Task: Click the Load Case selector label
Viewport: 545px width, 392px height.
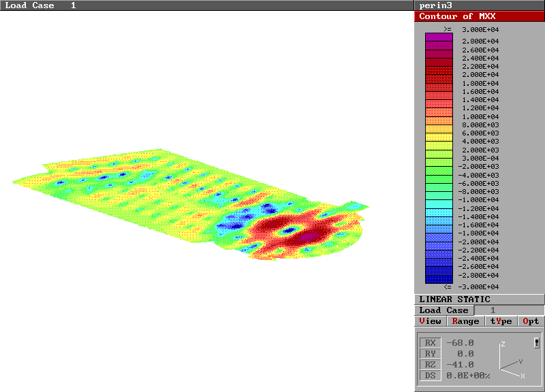Action: (x=443, y=310)
